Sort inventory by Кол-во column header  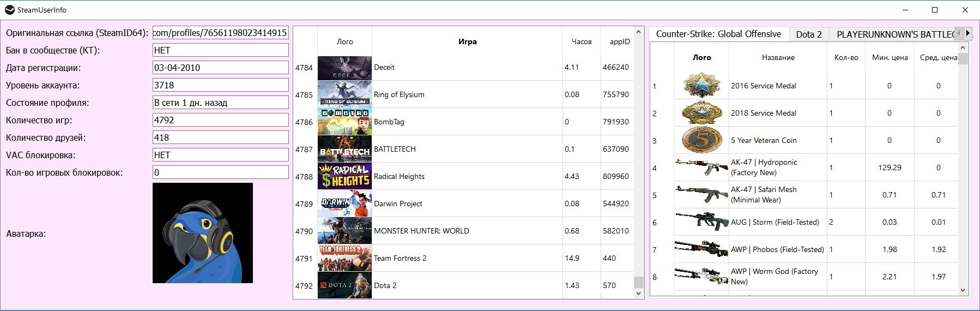click(x=846, y=57)
